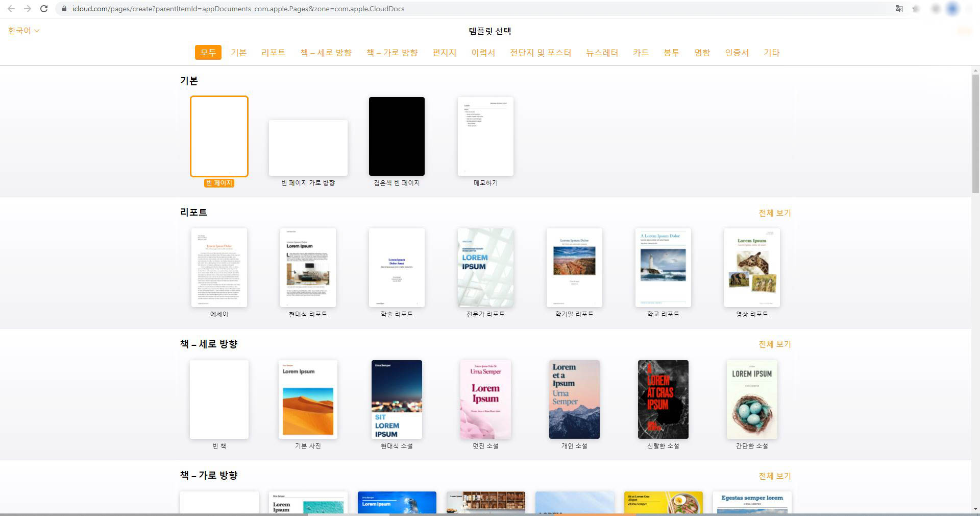The image size is (980, 516).
Task: Select the 빈 페이지 가로 방향 template
Action: pos(308,148)
